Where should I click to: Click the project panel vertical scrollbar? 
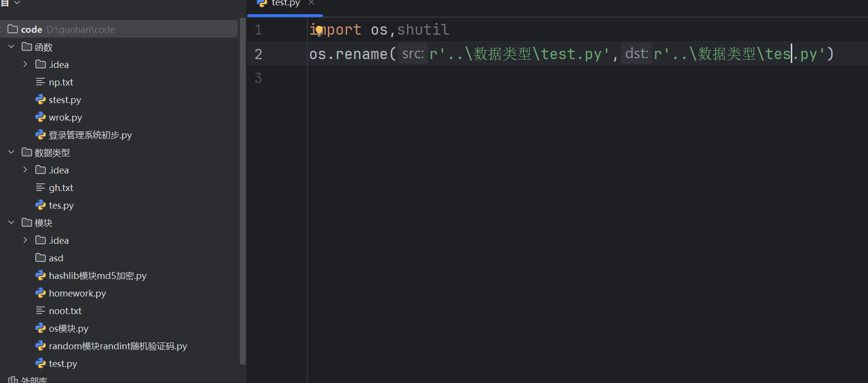(242, 191)
